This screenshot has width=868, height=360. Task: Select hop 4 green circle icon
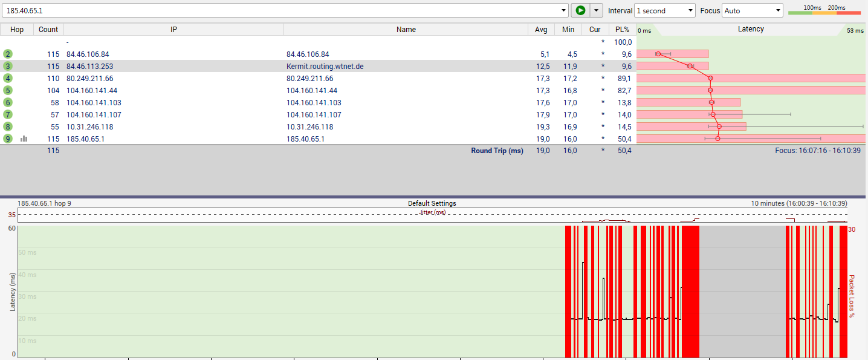[x=7, y=78]
